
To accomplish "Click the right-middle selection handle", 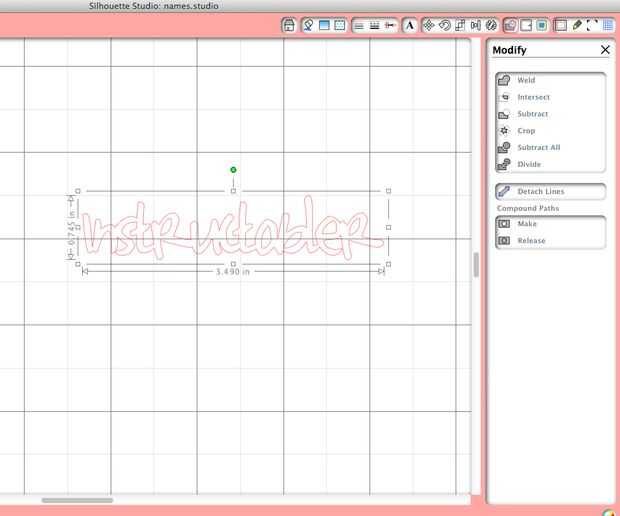I will (388, 227).
